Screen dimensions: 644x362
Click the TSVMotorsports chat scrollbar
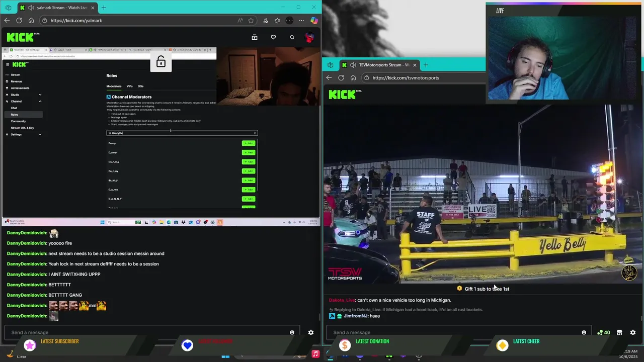click(641, 318)
